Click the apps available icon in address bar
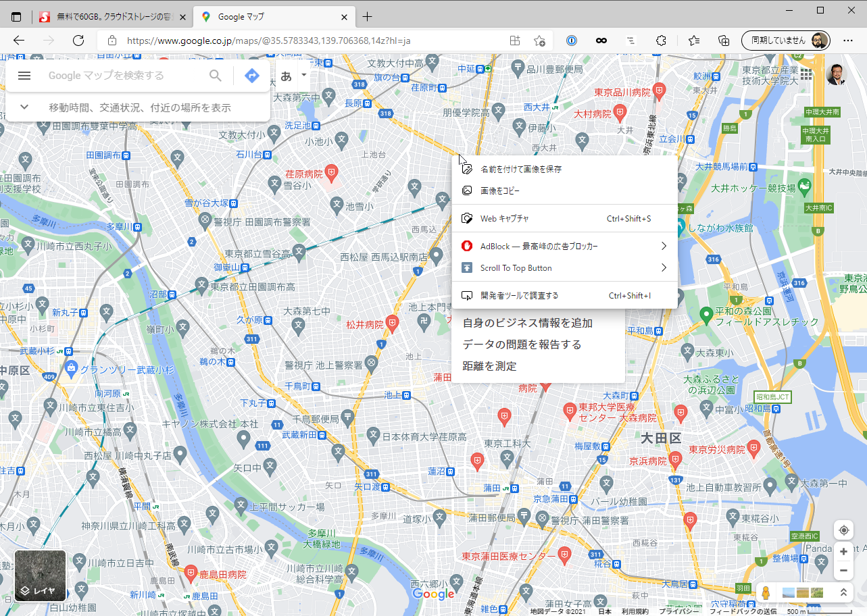 pos(515,41)
